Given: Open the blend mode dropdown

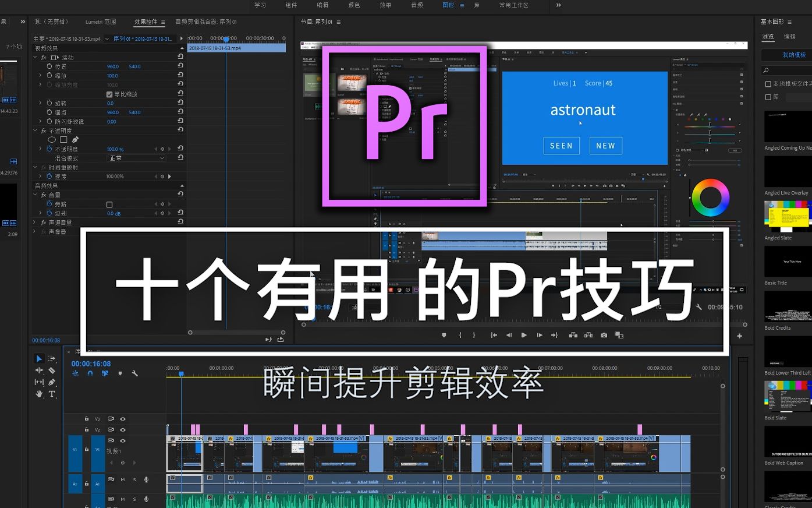Looking at the screenshot, I should (137, 158).
